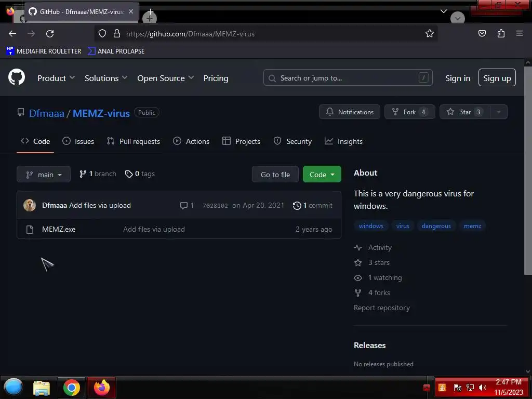Switch to the Issues tab
532x399 pixels.
click(x=78, y=141)
